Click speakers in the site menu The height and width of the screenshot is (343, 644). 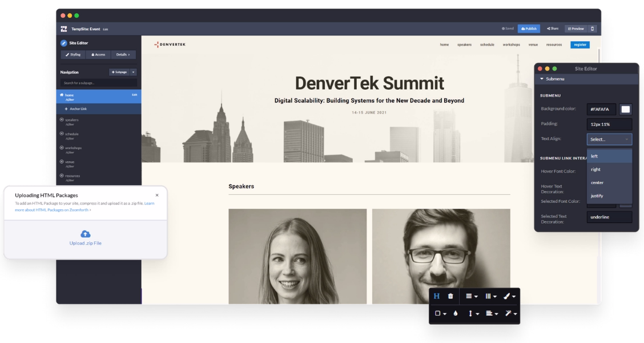click(x=465, y=45)
